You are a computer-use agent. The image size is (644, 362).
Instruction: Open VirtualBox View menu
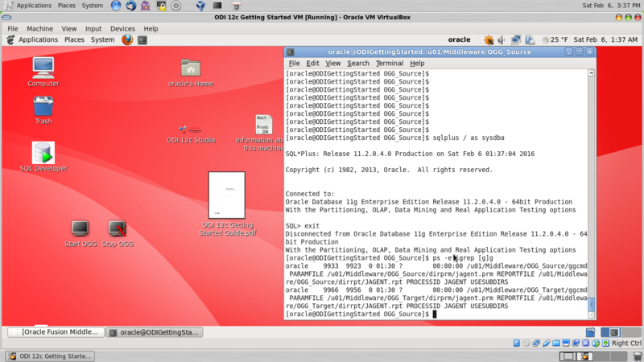[x=69, y=29]
